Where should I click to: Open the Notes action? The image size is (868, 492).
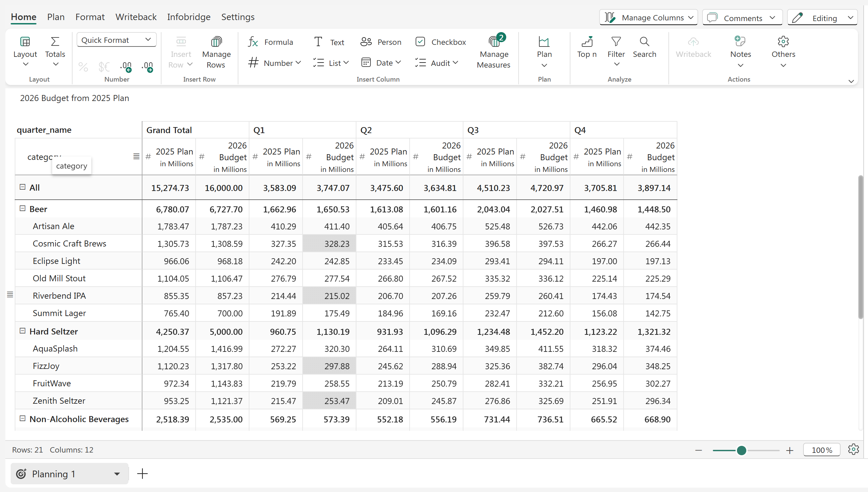tap(740, 47)
